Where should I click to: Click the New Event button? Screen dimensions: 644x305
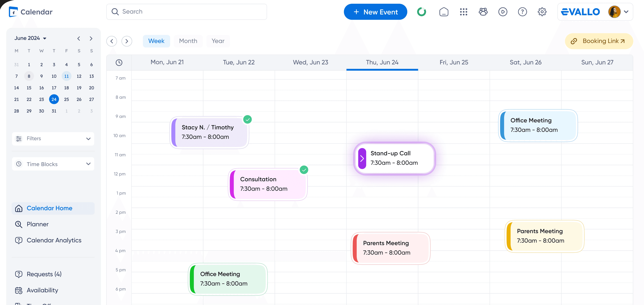[x=375, y=12]
